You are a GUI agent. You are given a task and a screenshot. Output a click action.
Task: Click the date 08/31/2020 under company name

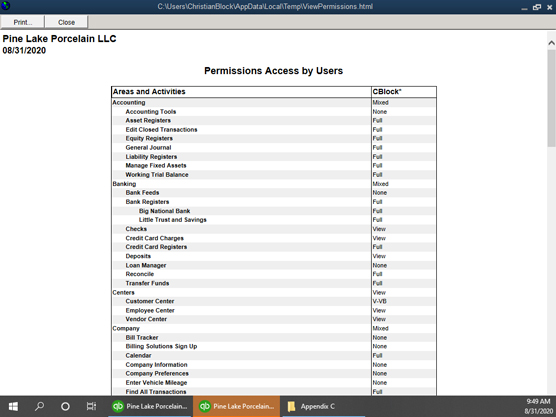pyautogui.click(x=24, y=50)
